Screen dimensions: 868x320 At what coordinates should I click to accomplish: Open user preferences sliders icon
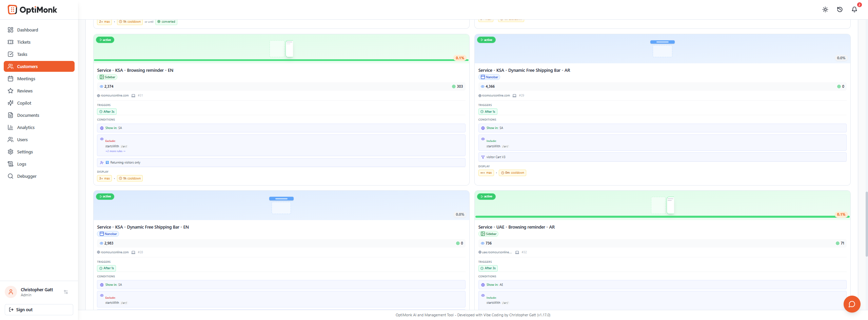(66, 292)
